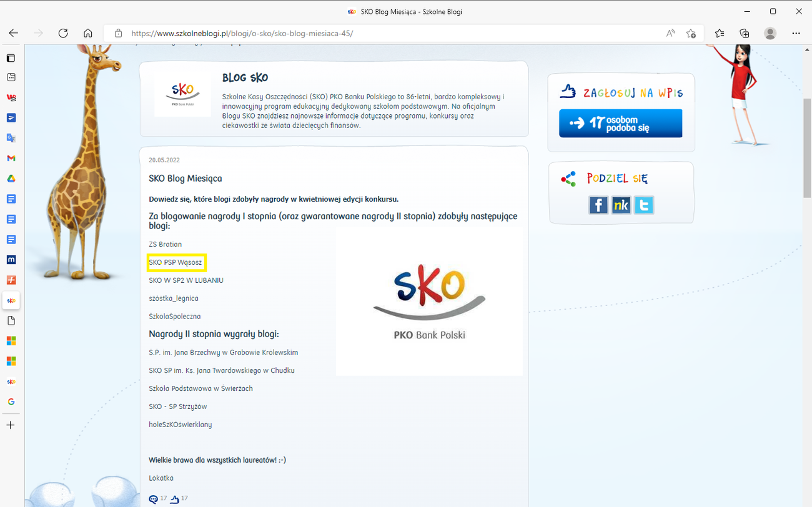Open the 'SKO - SP Strzyżów' blog link
Viewport: 812px width, 507px height.
(178, 406)
